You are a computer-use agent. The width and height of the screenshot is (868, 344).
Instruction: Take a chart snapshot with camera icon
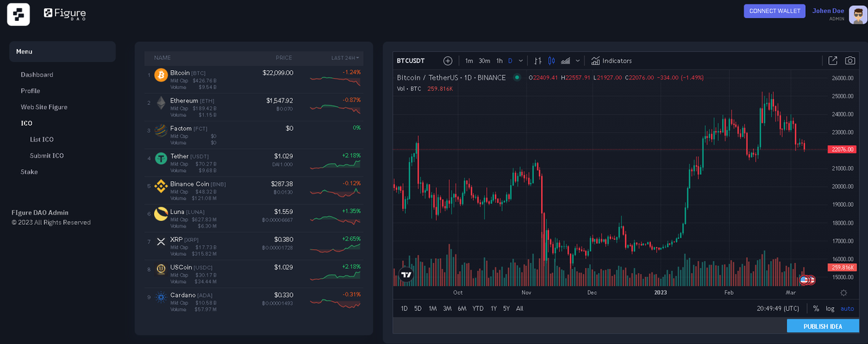point(851,61)
